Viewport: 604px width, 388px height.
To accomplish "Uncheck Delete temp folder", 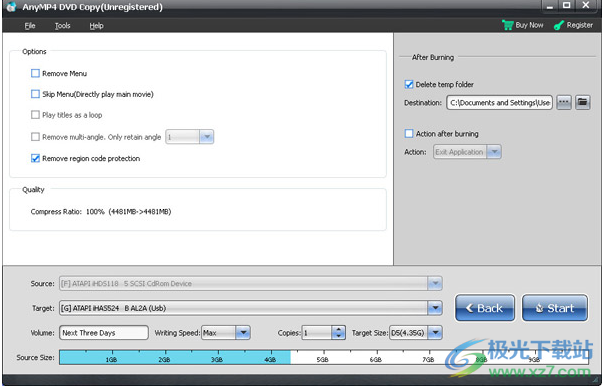I will coord(409,84).
